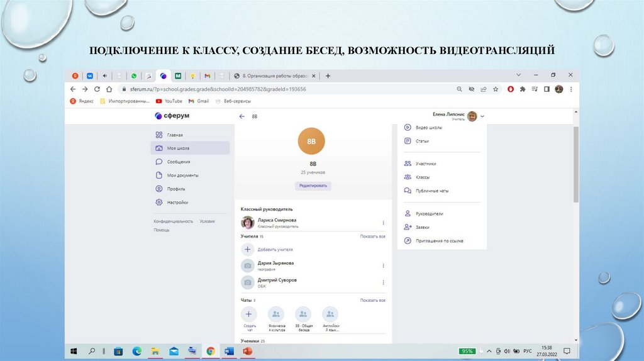Show all teachers via Показать все
The height and width of the screenshot is (361, 644).
click(372, 236)
